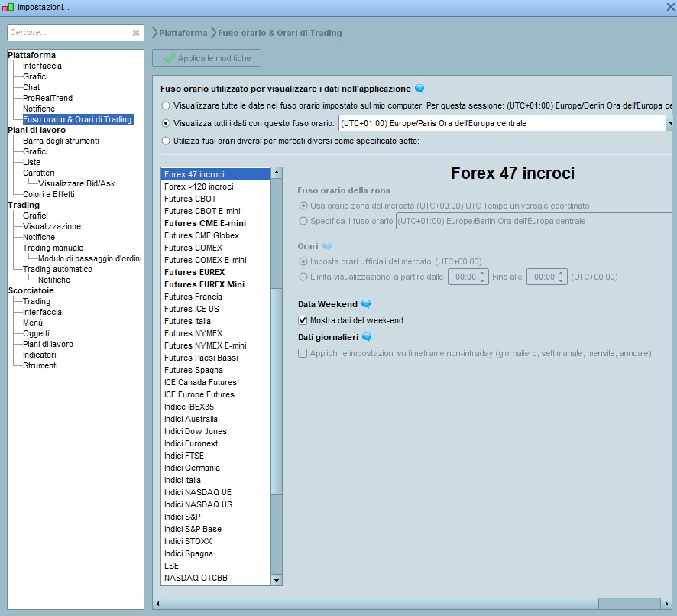Open ProRealTrend settings
The image size is (677, 616).
point(47,98)
